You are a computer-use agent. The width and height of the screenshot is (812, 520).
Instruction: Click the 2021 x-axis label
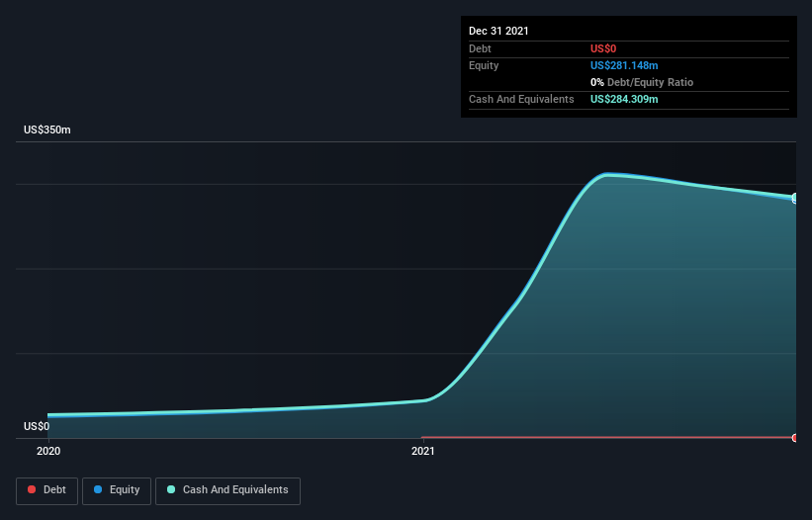point(423,451)
